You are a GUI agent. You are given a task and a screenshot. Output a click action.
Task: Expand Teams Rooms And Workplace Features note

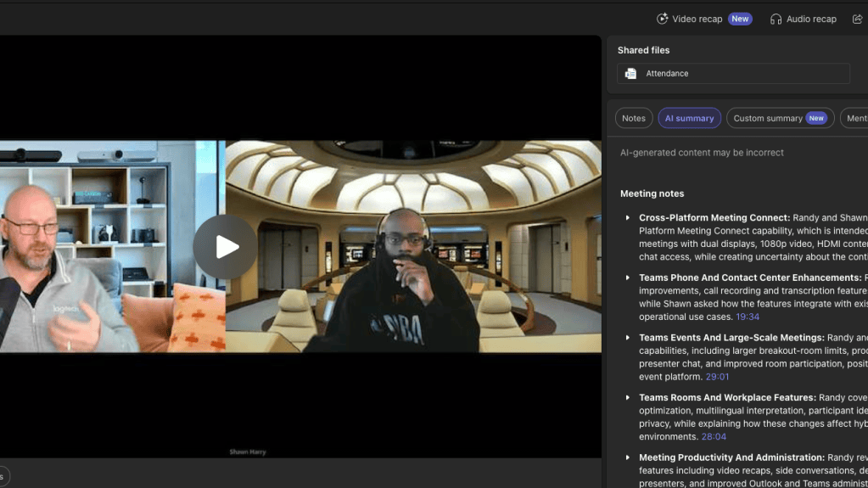coord(627,397)
